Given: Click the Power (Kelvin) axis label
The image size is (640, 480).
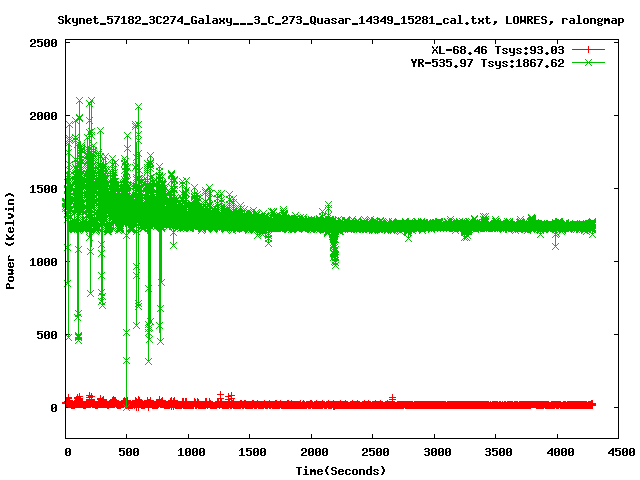Looking at the screenshot, I should (10, 241).
